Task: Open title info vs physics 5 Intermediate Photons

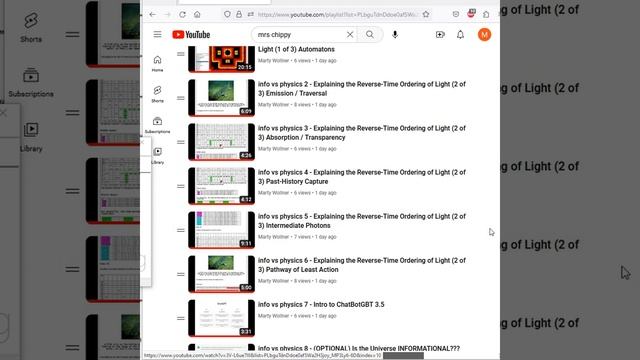Action: 362,221
